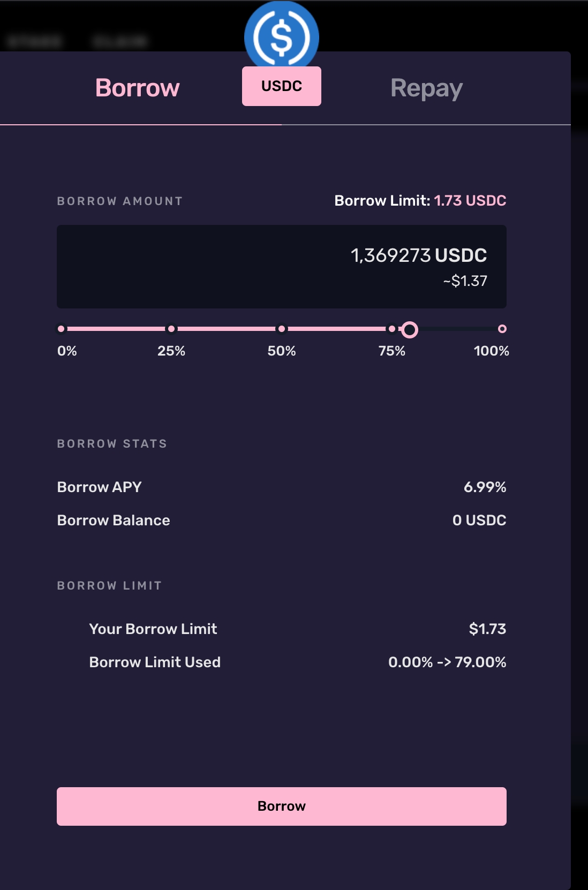Set slider to the 0% marker dot
Viewport: 588px width, 890px height.
[62, 329]
